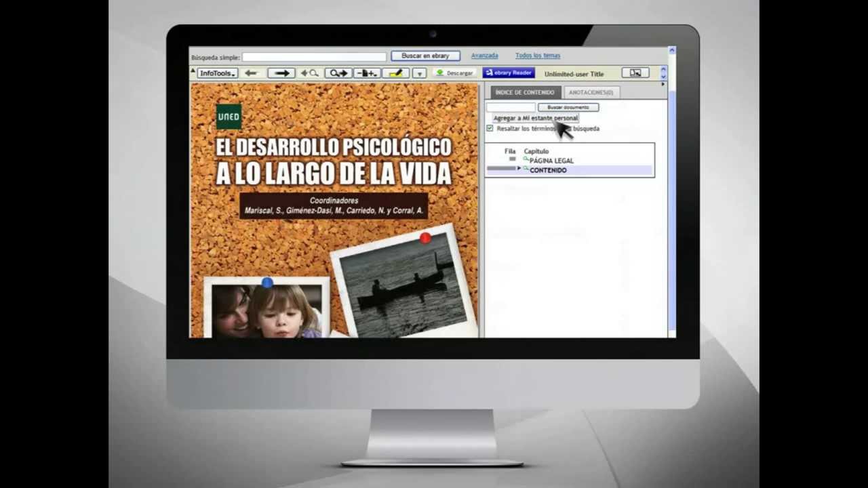
Task: Click the search icon beside CONTENIDO
Action: [x=526, y=169]
